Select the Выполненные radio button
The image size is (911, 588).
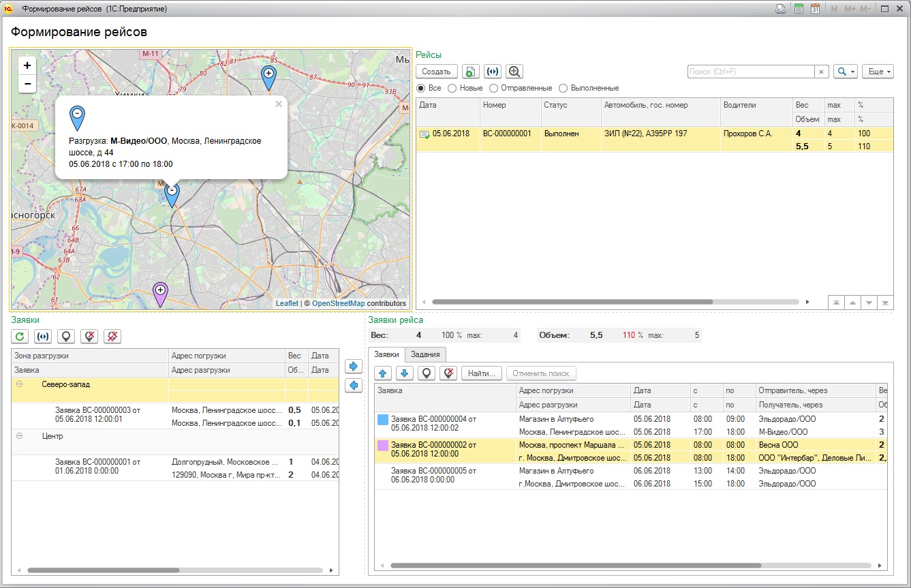tap(563, 88)
